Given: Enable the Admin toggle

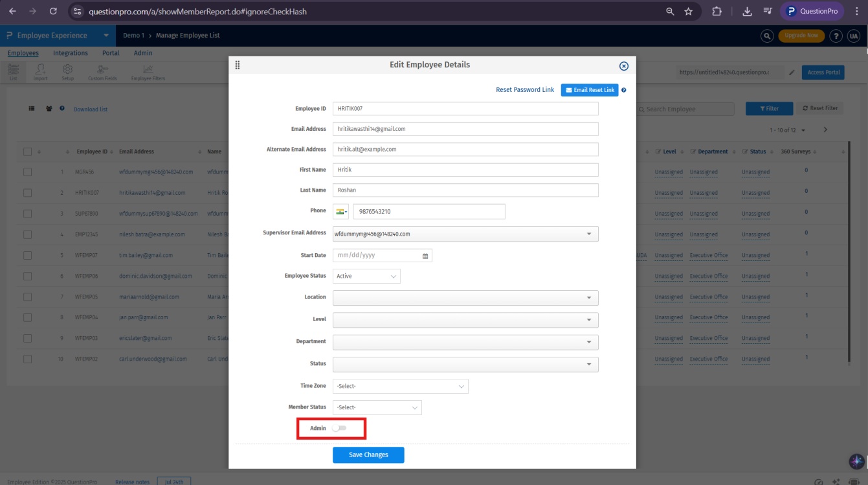Looking at the screenshot, I should click(x=340, y=428).
